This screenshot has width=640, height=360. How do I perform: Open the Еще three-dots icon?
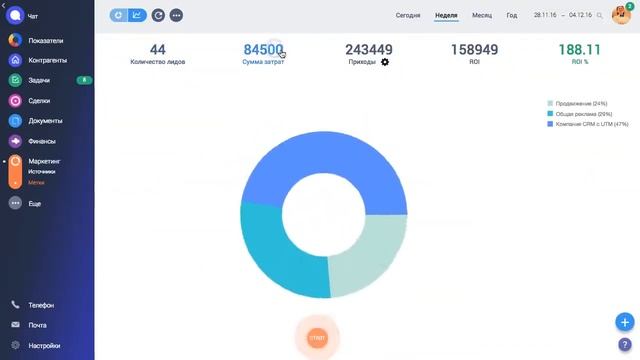click(x=15, y=203)
